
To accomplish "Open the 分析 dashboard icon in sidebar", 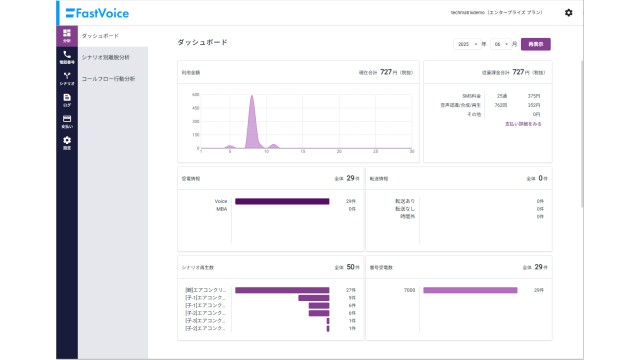I will (x=67, y=36).
